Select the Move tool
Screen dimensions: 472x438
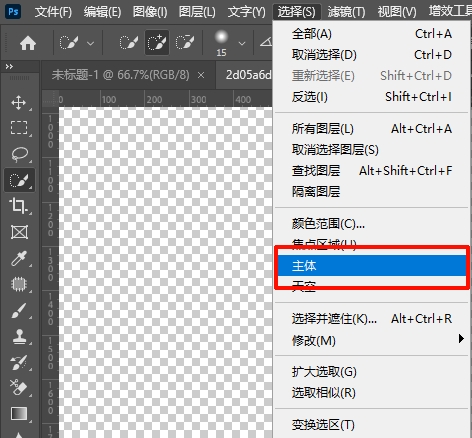19,103
